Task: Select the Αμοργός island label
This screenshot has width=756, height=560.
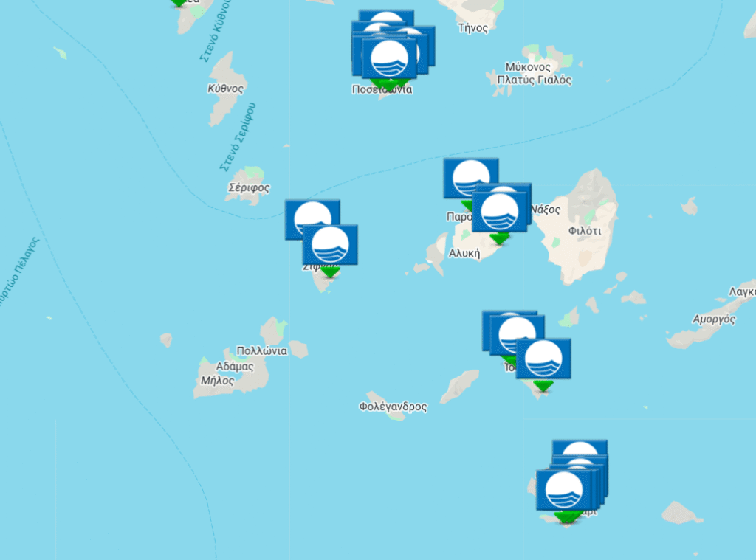Action: [714, 319]
